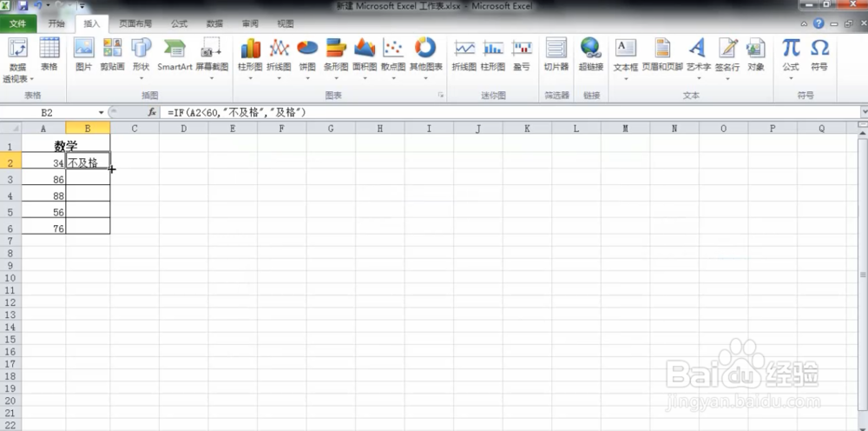Viewport: 868px width, 431px height.
Task: Insert a Win/Loss sparkline (盈亏)
Action: pyautogui.click(x=522, y=56)
